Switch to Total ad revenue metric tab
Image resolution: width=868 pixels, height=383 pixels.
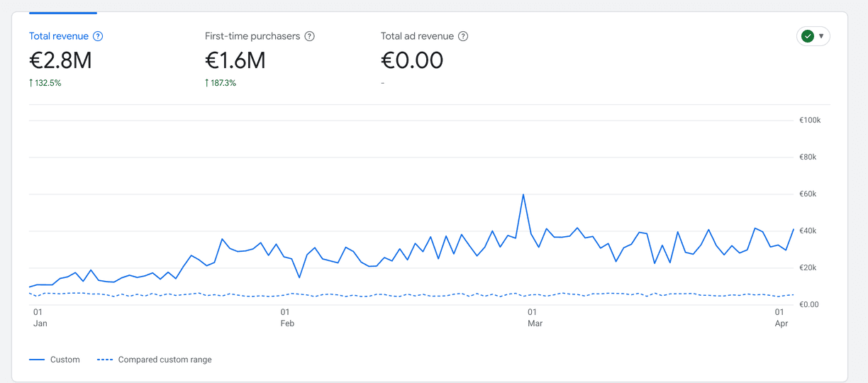[x=417, y=36]
